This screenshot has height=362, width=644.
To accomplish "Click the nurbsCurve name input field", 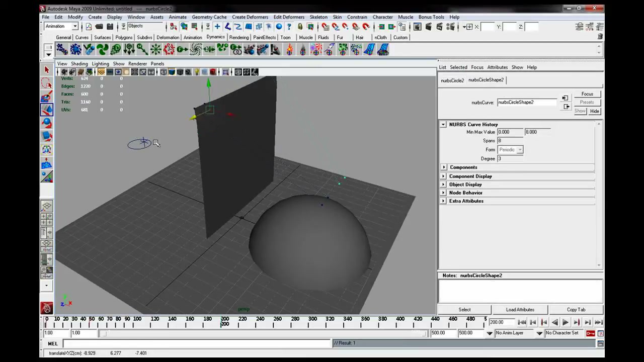I will pos(527,102).
